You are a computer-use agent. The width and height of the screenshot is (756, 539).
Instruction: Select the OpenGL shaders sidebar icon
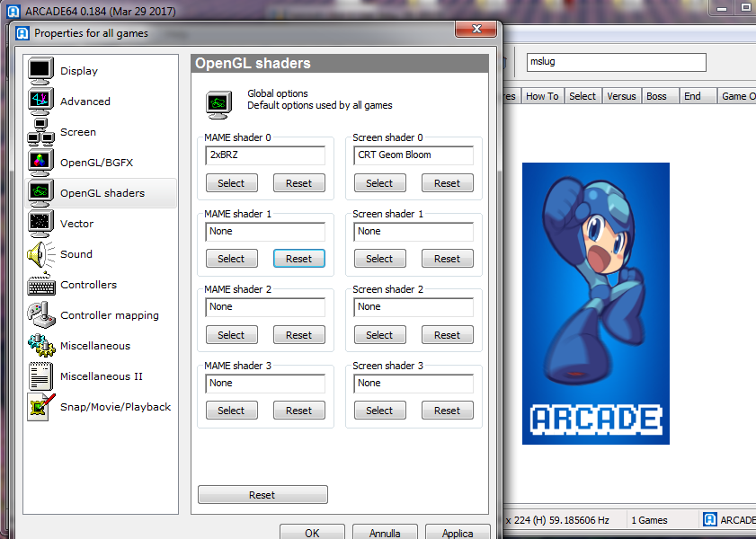click(x=40, y=192)
